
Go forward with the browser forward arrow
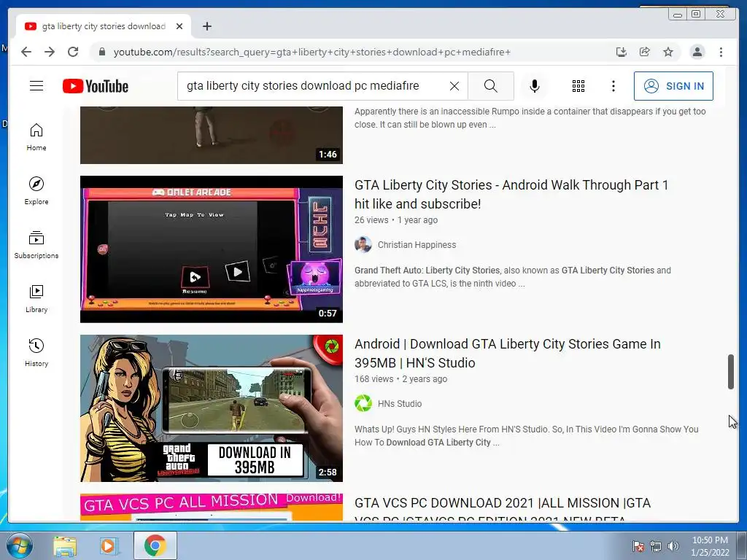50,52
